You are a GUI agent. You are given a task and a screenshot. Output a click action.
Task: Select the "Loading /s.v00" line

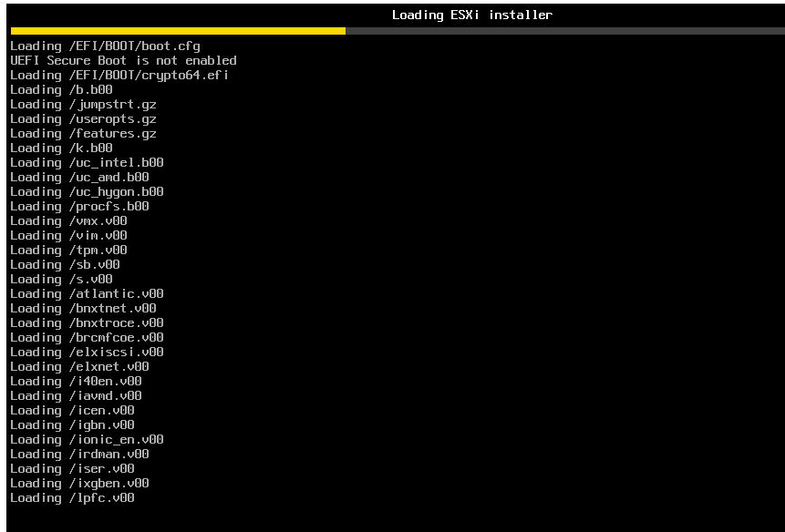[x=61, y=279]
